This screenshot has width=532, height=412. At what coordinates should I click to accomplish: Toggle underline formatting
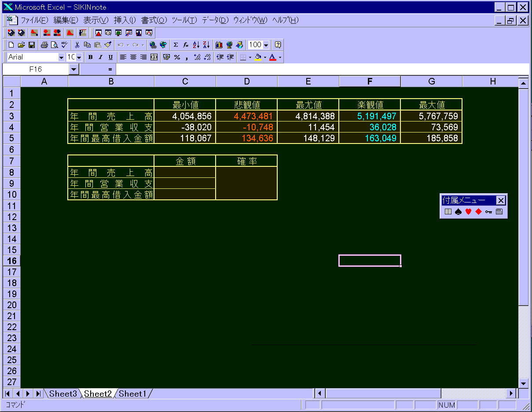point(110,57)
